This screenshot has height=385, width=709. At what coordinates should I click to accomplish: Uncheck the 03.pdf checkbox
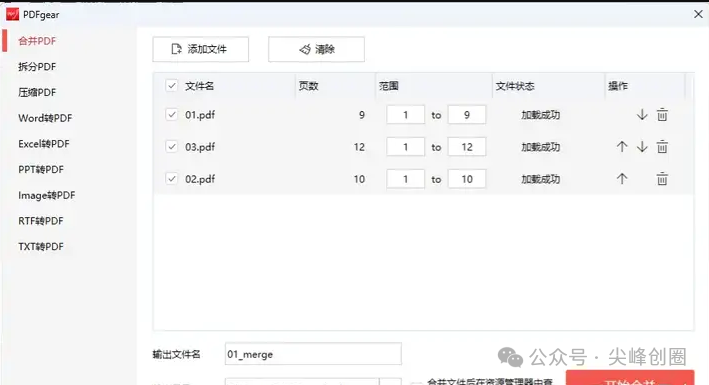171,147
